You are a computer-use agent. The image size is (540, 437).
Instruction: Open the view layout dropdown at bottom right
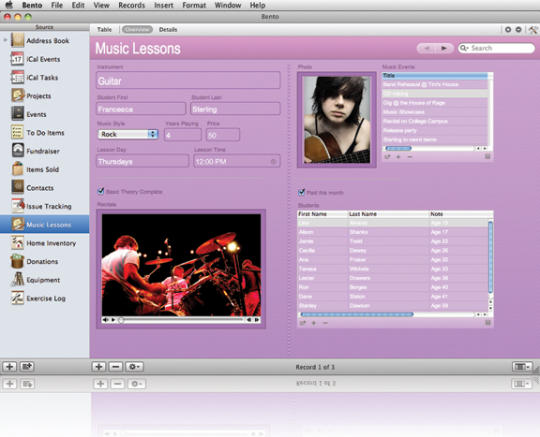pyautogui.click(x=522, y=367)
